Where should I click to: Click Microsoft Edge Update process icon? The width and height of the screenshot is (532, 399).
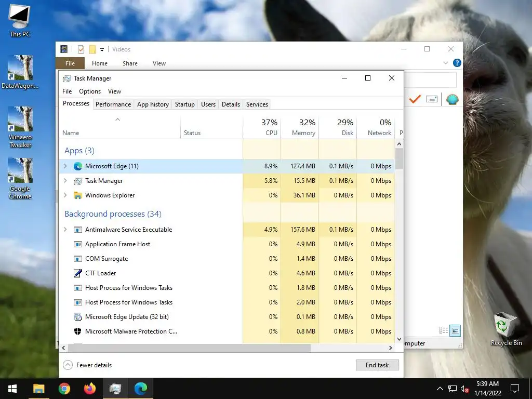78,317
